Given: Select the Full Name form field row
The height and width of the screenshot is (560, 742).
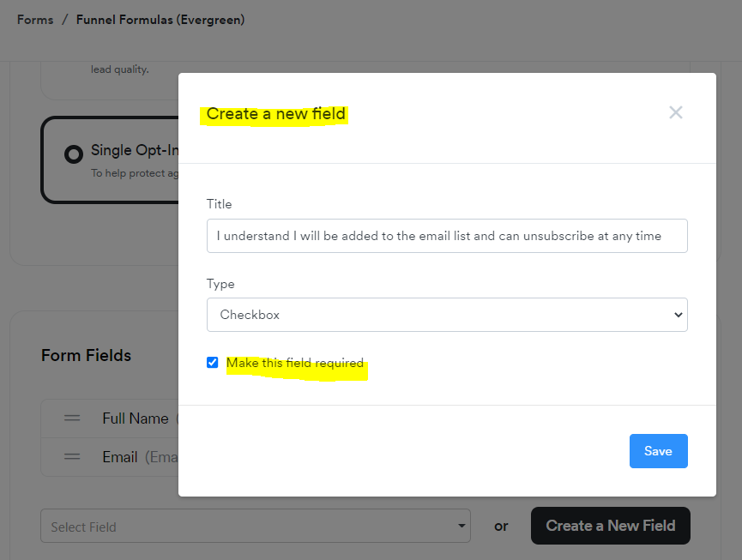Looking at the screenshot, I should [135, 418].
